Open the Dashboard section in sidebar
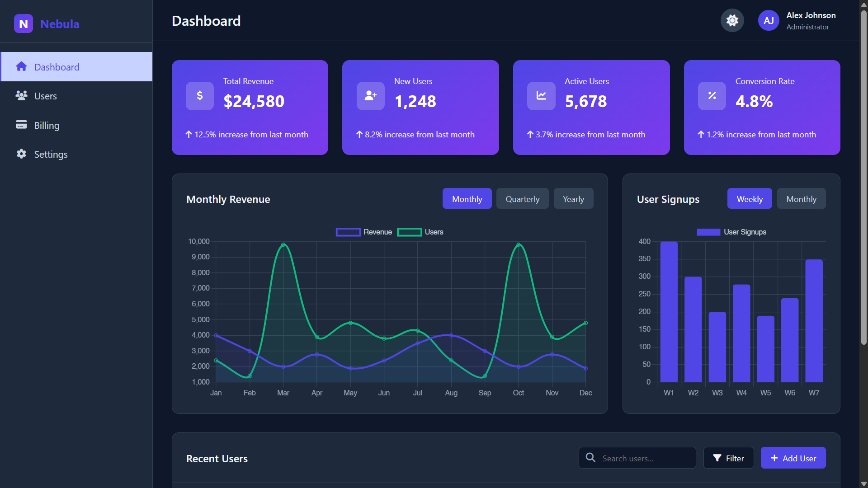Image resolution: width=868 pixels, height=488 pixels. coord(57,66)
